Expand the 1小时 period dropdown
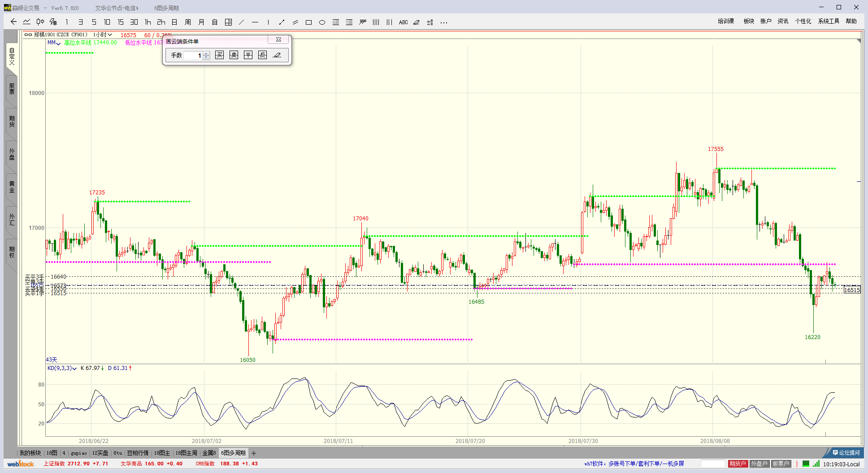 tap(103, 34)
